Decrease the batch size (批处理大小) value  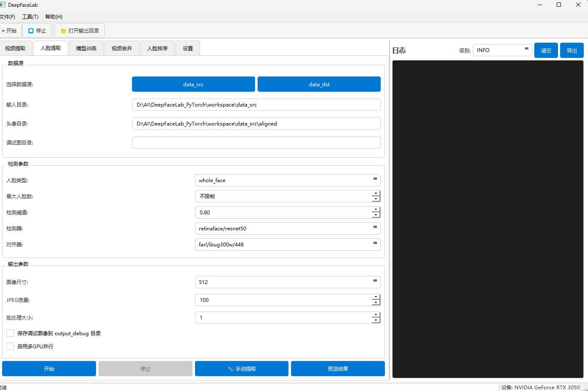pos(376,320)
